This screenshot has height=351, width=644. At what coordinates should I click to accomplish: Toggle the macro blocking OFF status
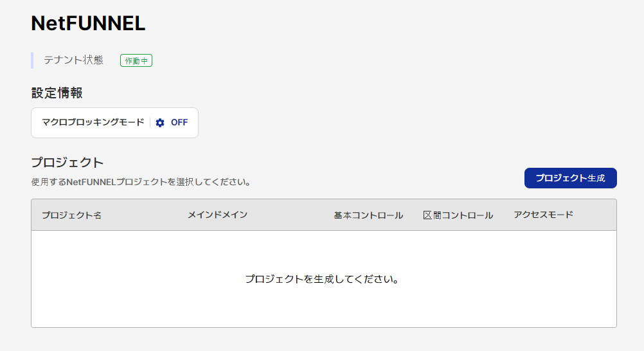point(179,123)
